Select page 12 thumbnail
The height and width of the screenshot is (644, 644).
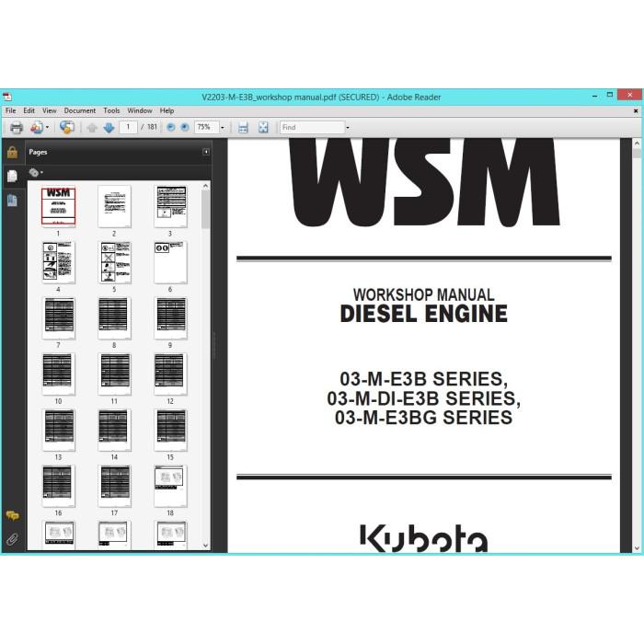coord(170,374)
